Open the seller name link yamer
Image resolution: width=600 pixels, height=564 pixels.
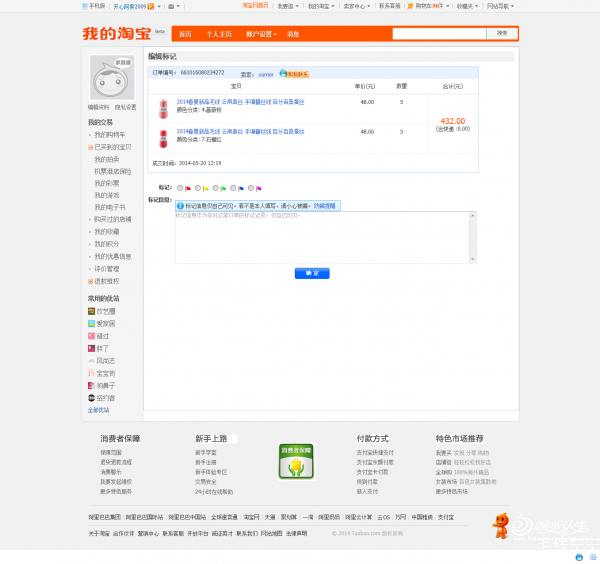click(266, 75)
